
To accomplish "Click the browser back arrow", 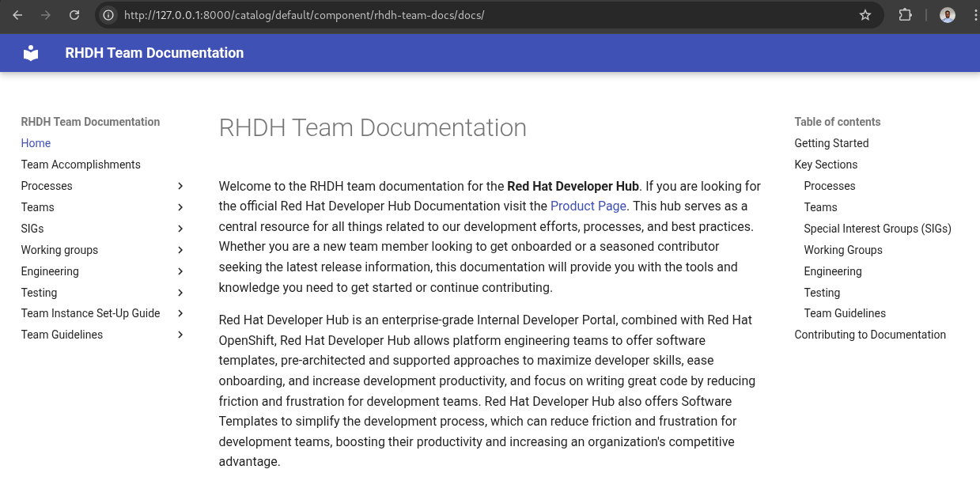I will point(17,15).
